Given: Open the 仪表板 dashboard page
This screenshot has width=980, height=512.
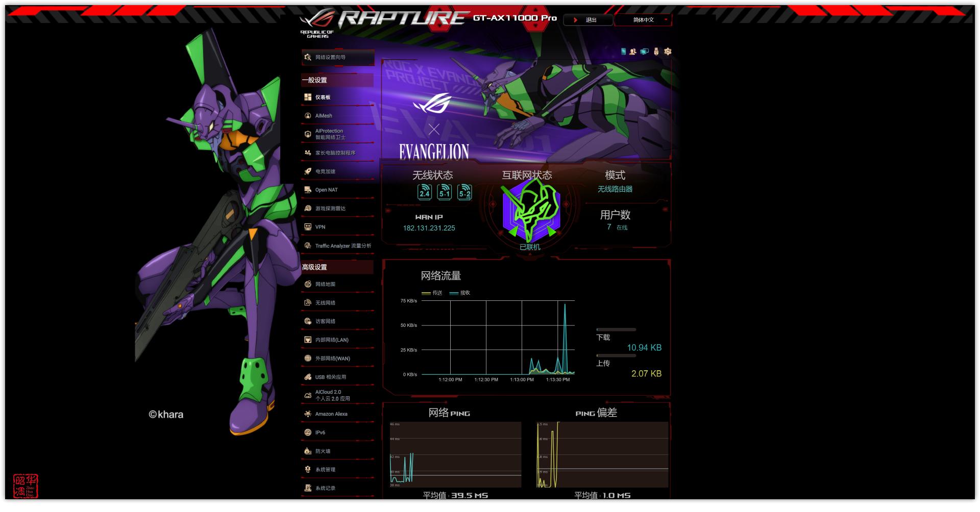Looking at the screenshot, I should click(x=337, y=97).
